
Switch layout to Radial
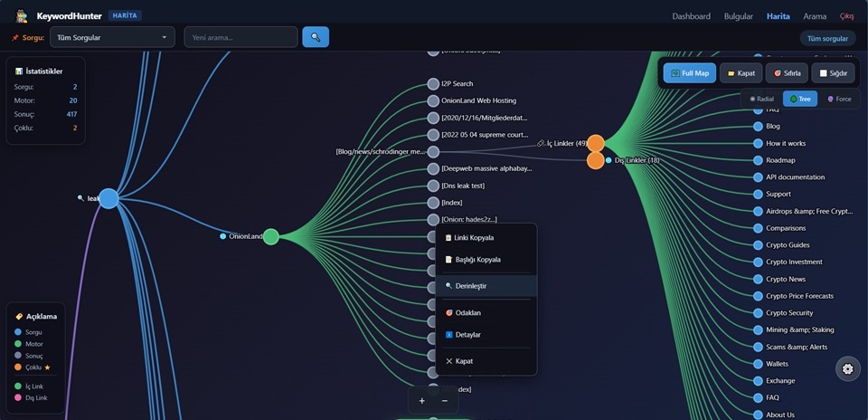tap(761, 100)
